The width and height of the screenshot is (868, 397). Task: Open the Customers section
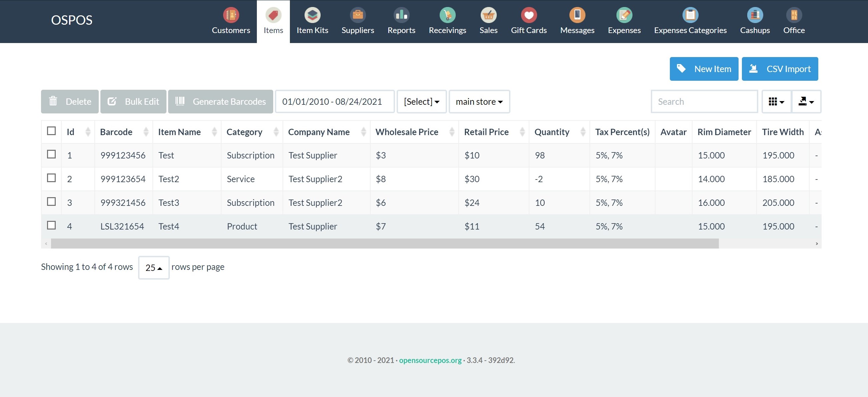click(x=231, y=21)
